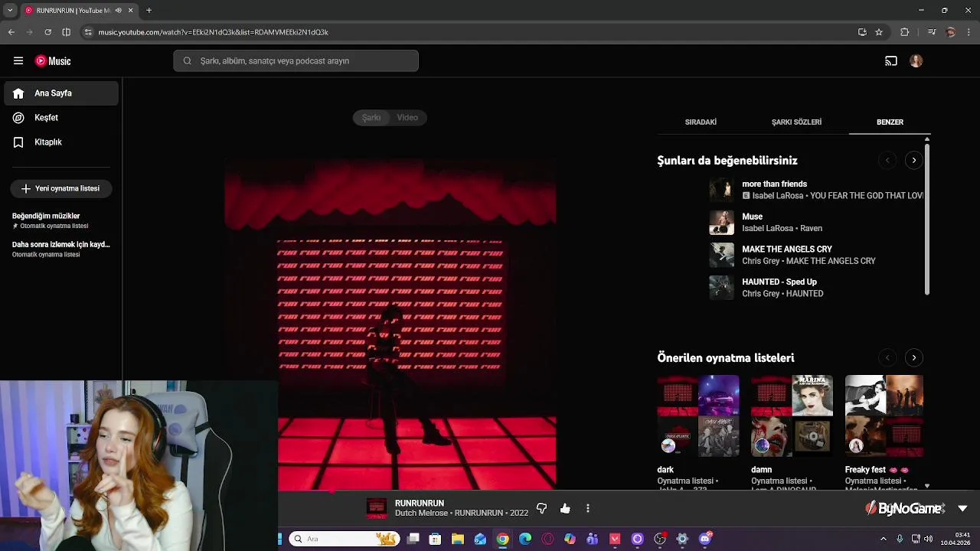Open the Freaky fest playlist cover
980x551 pixels.
point(884,416)
